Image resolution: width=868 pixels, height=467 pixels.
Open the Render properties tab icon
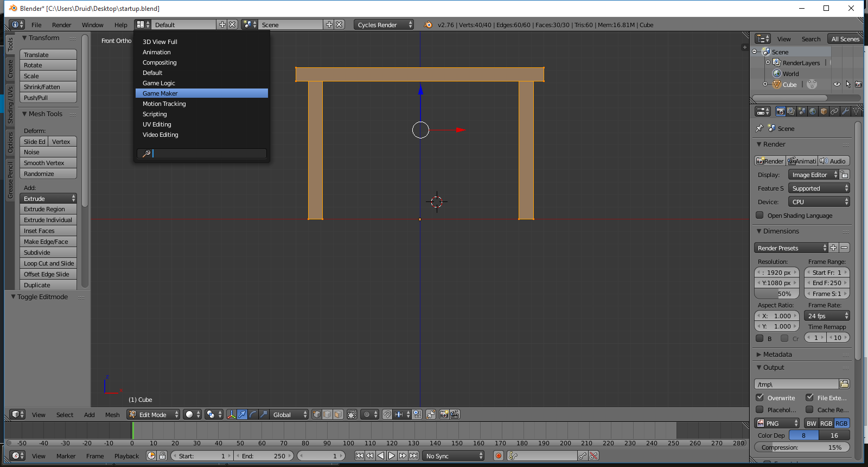(x=780, y=111)
